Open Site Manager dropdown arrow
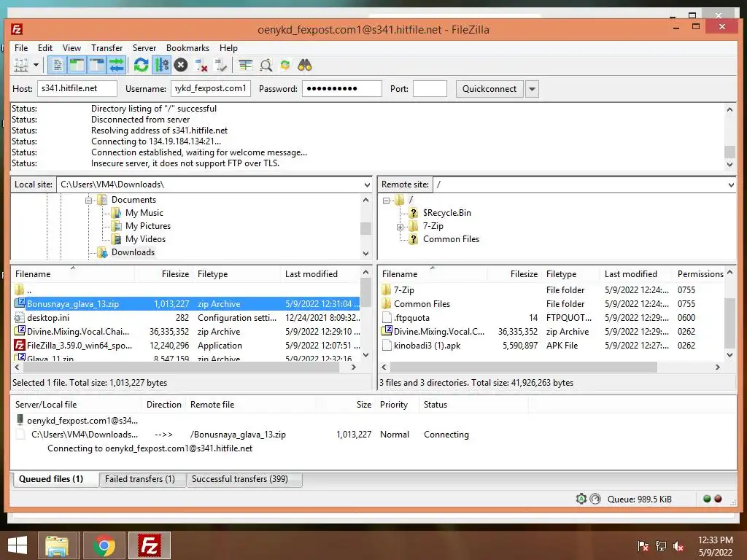The image size is (747, 560). [36, 65]
